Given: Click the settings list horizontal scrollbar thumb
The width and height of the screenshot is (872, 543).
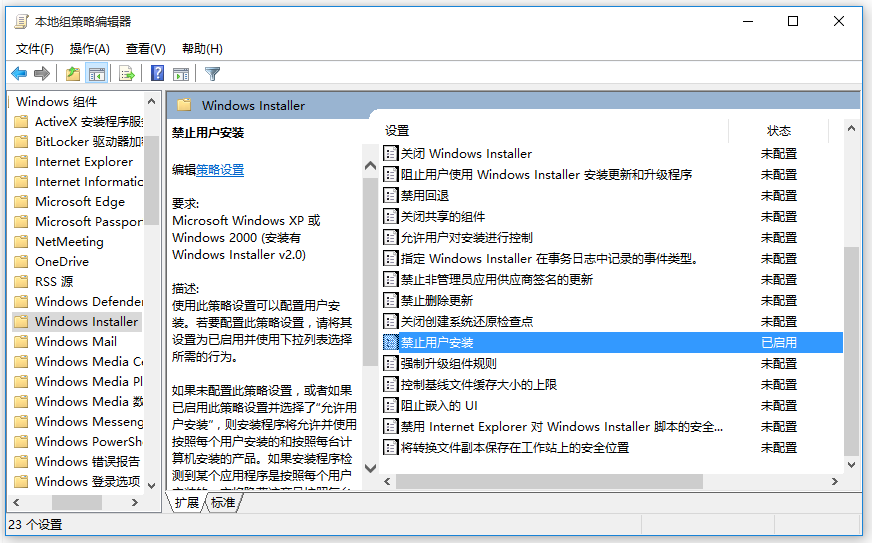Looking at the screenshot, I should pos(550,482).
